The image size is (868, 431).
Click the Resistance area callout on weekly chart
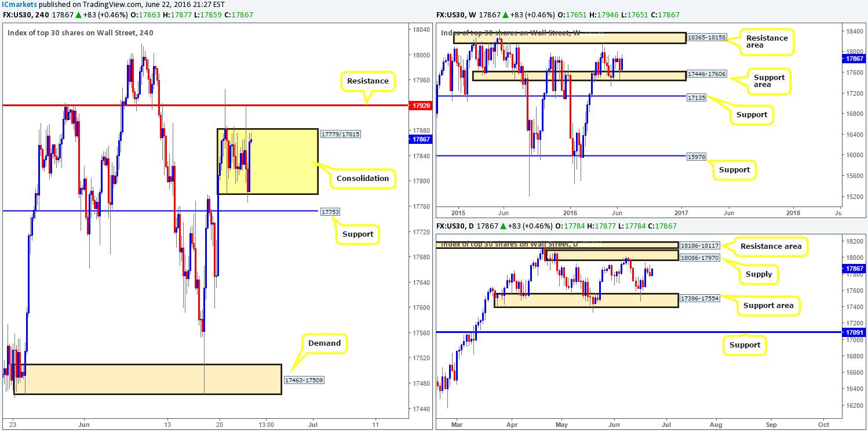(x=767, y=41)
